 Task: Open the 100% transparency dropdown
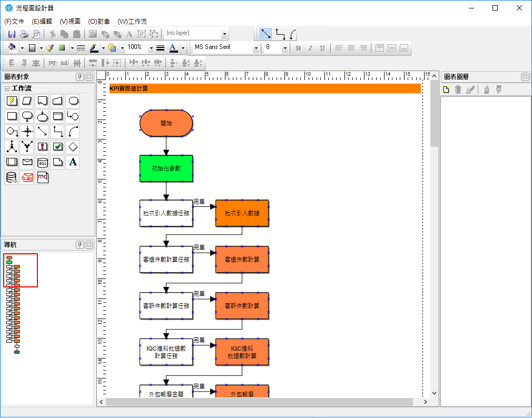(151, 48)
